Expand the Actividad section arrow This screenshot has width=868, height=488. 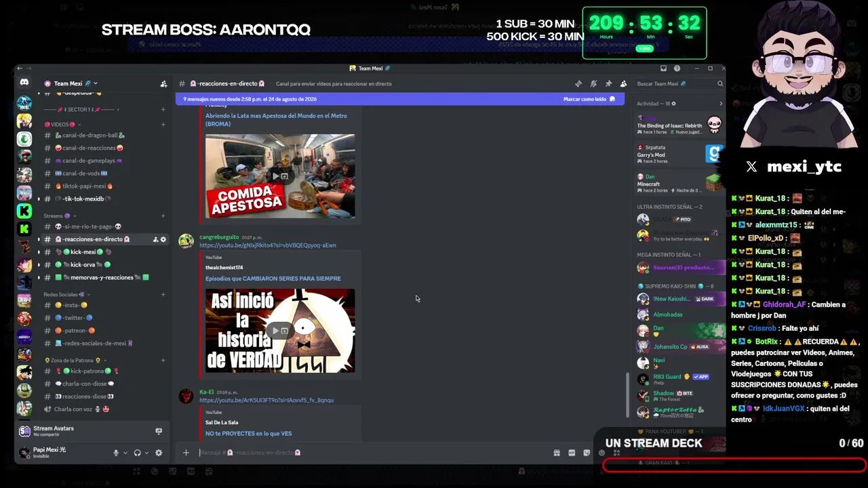[x=720, y=104]
